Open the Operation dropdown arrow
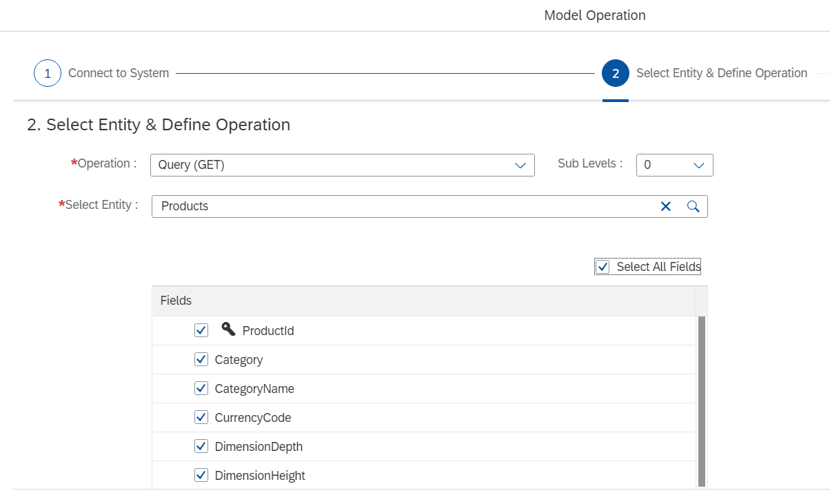Viewport: 830px width, 504px height. coord(520,165)
